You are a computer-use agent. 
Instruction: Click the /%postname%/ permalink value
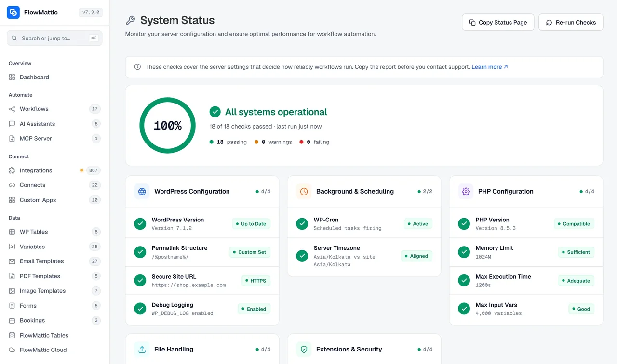click(x=170, y=257)
